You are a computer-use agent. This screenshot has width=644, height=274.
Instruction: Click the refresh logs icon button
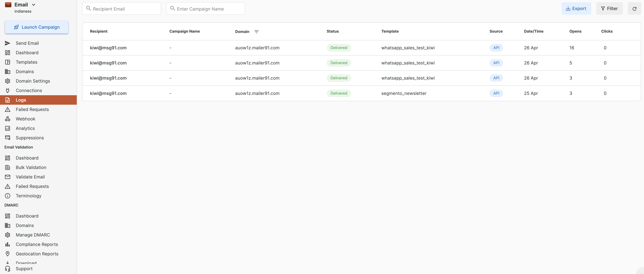(634, 9)
